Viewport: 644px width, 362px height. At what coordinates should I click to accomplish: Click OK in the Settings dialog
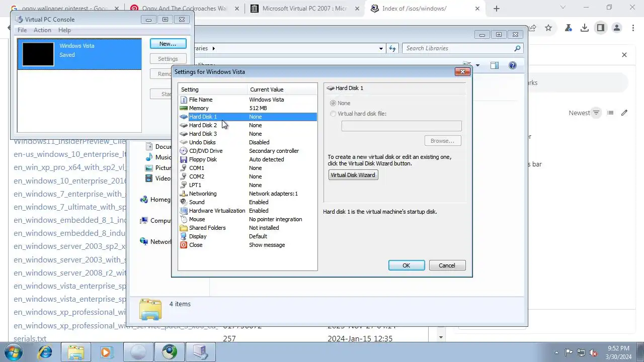coord(407,265)
